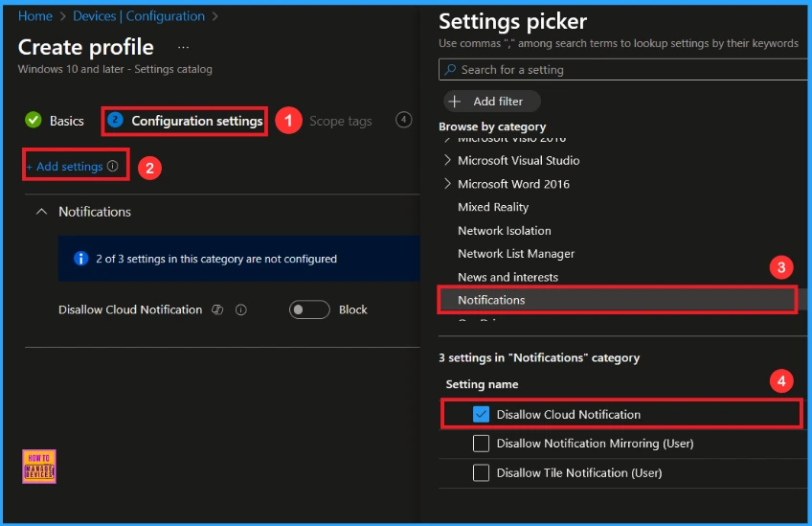Toggle Disallow Cloud Notification Block switch
812x526 pixels.
309,309
